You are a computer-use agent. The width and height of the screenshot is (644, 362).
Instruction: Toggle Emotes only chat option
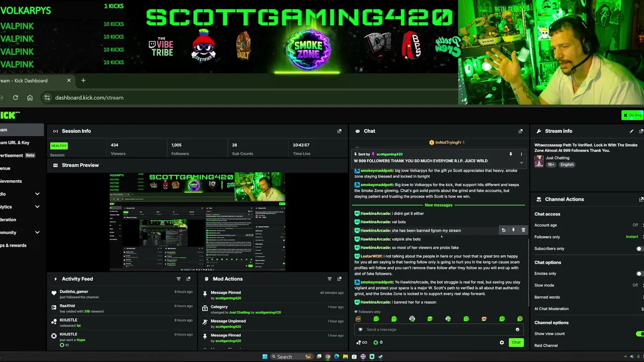[x=640, y=274]
